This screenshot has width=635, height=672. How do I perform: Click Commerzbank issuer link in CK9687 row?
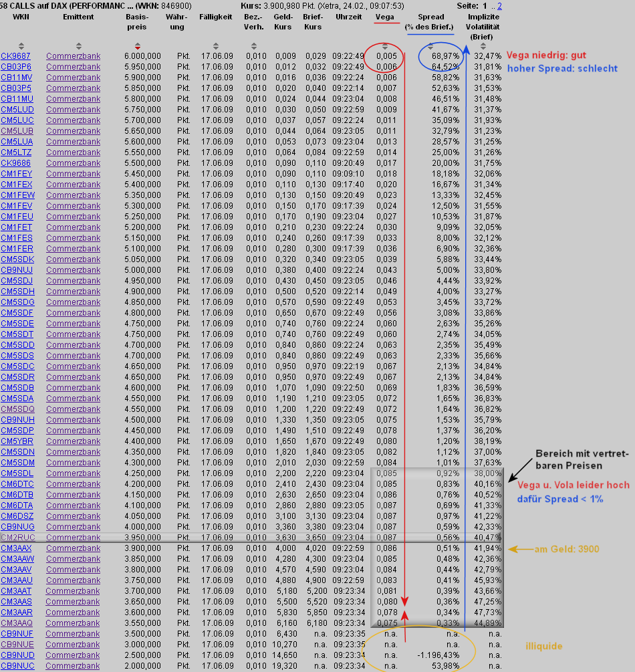pyautogui.click(x=73, y=56)
